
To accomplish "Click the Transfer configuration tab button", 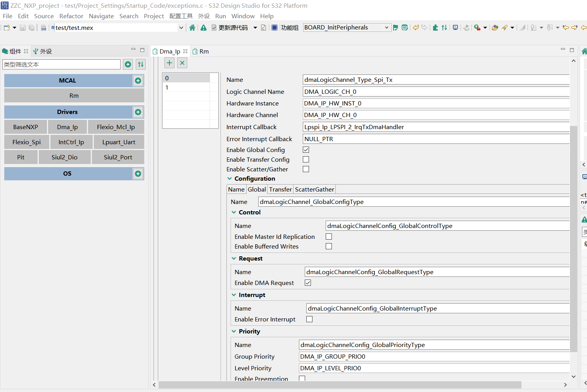I will point(280,189).
